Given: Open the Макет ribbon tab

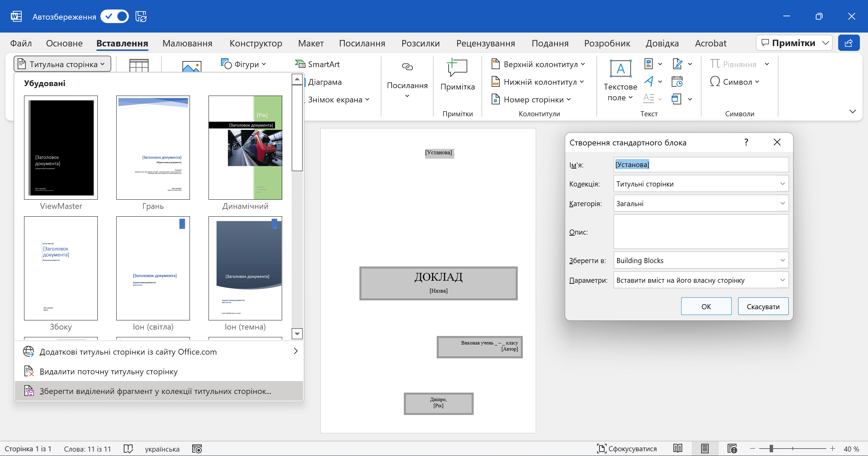Looking at the screenshot, I should coord(311,43).
